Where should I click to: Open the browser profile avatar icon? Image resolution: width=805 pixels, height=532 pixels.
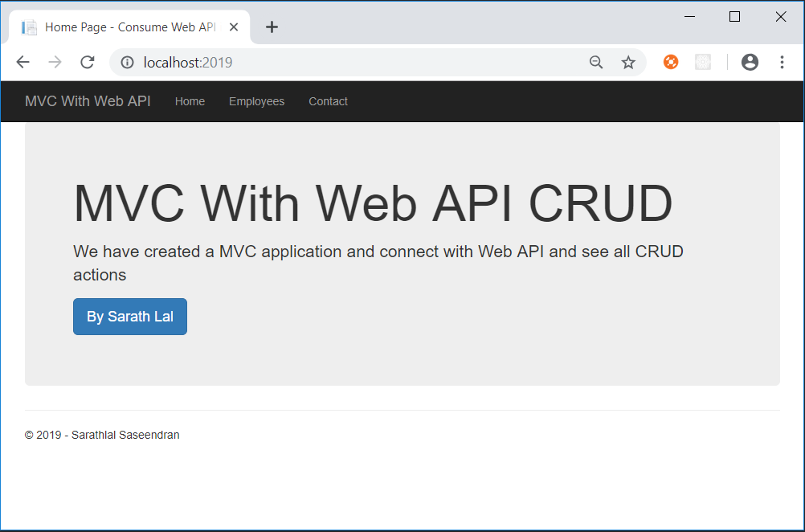click(750, 61)
